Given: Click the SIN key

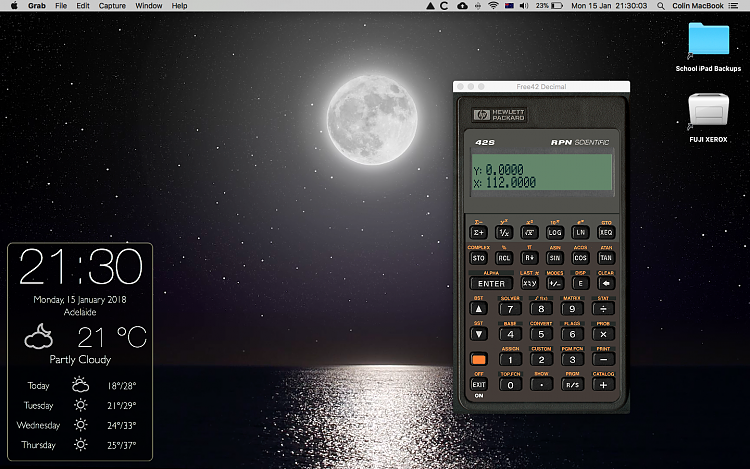Looking at the screenshot, I should point(555,258).
